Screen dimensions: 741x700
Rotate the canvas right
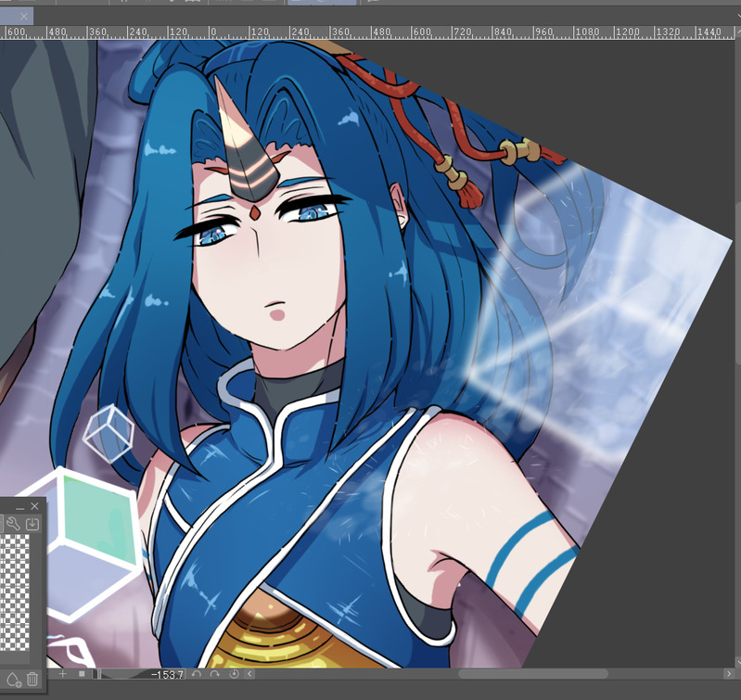pyautogui.click(x=214, y=674)
